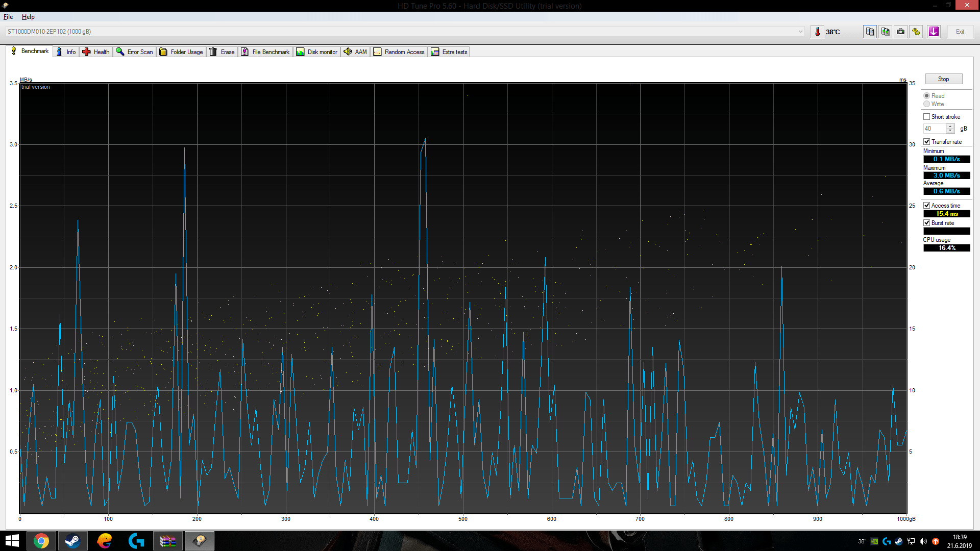Image resolution: width=980 pixels, height=551 pixels.
Task: Click the copy text to clipboard icon
Action: tap(870, 32)
